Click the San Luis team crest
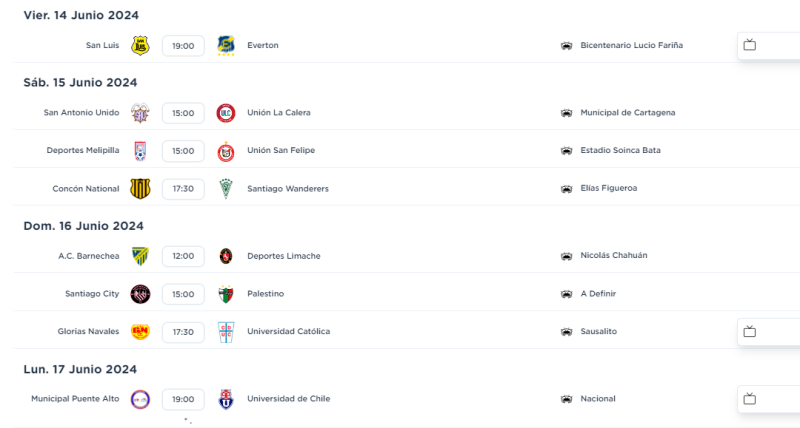800x428 pixels. tap(140, 45)
